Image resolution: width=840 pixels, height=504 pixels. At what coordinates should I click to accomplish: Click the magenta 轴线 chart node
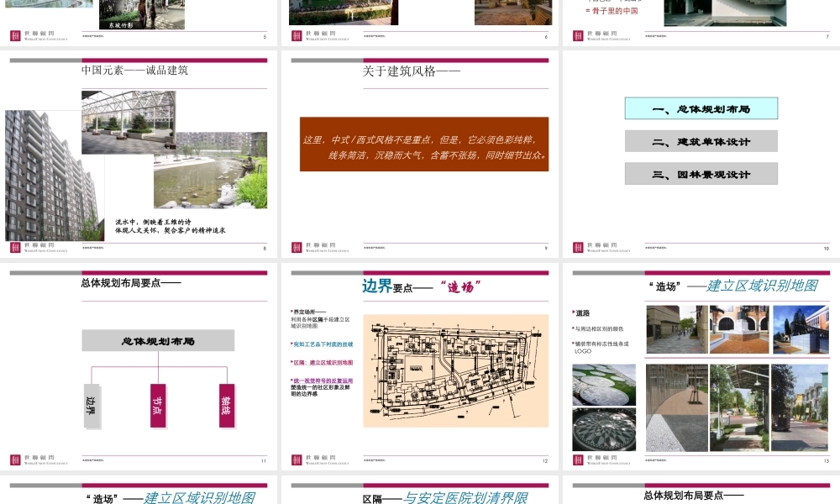227,406
